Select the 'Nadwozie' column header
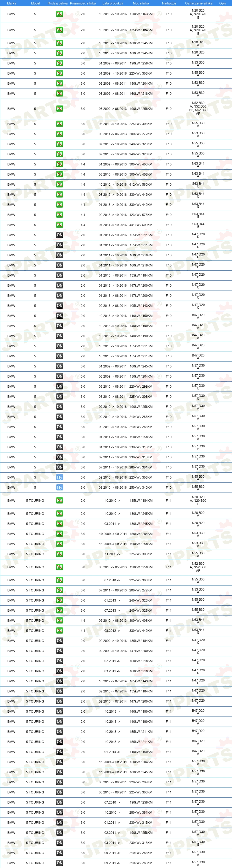232x868 pixels. pyautogui.click(x=169, y=3)
